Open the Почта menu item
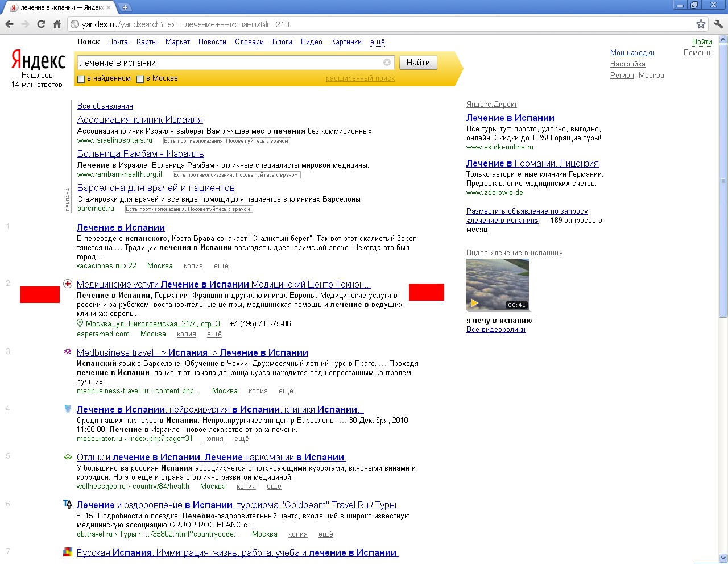 118,42
